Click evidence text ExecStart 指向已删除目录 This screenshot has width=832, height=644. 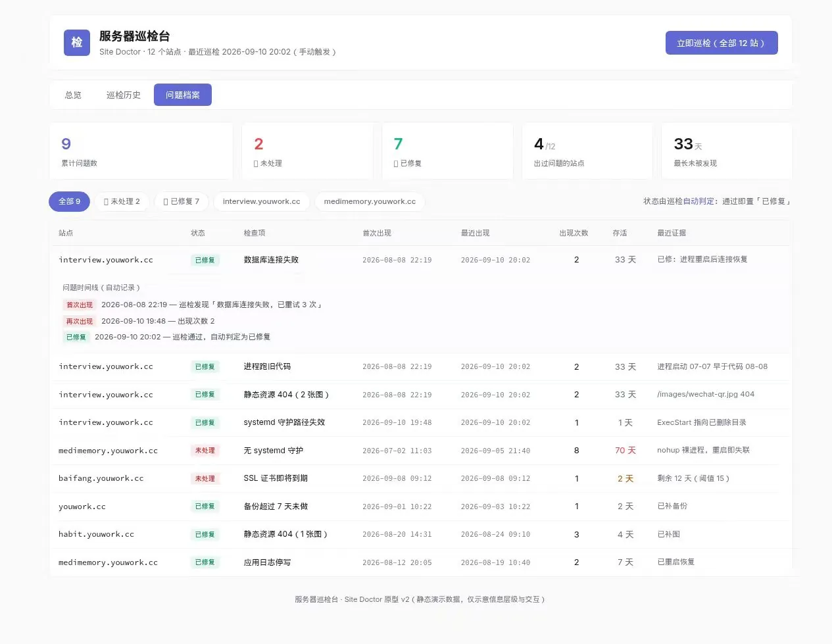[x=702, y=422]
